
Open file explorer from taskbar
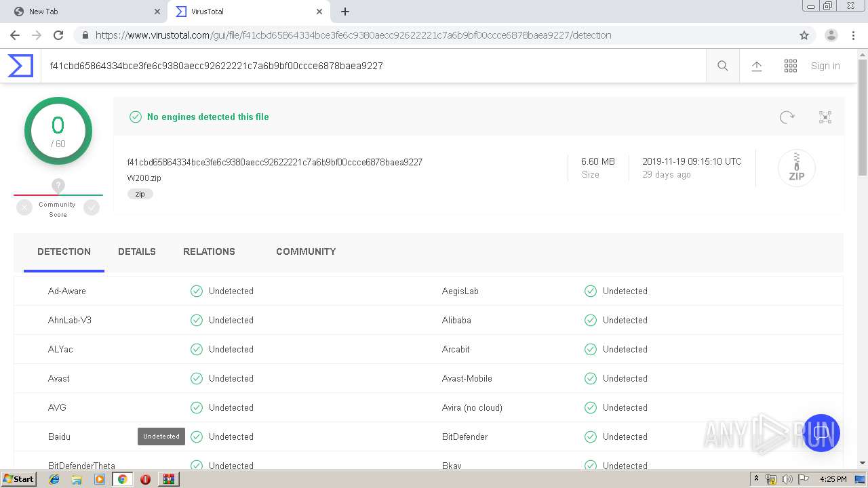coord(77,479)
